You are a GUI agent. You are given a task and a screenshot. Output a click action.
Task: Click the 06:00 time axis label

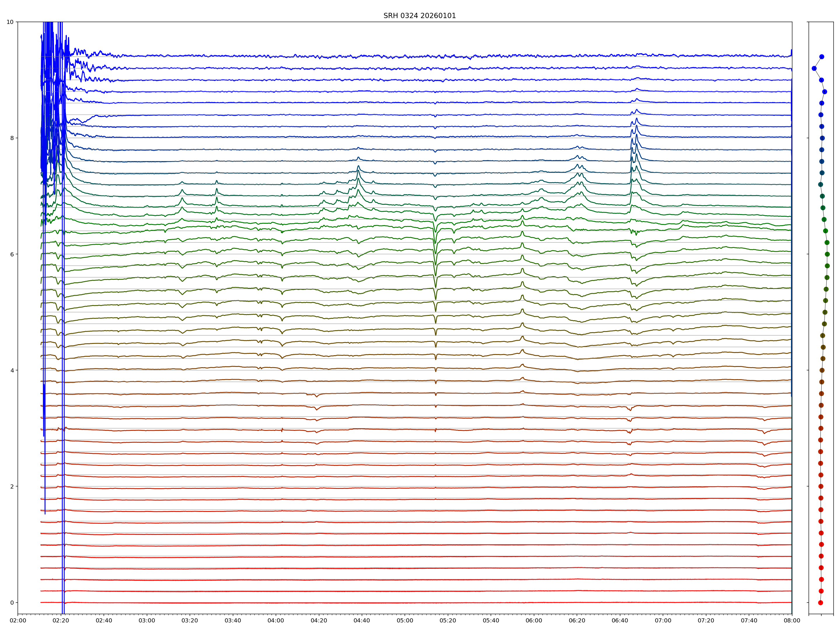[534, 620]
